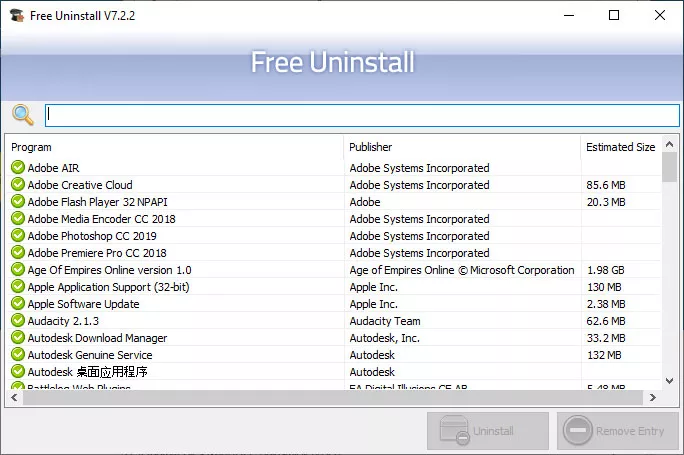
Task: Maximize the Free Uninstall window
Action: (614, 15)
